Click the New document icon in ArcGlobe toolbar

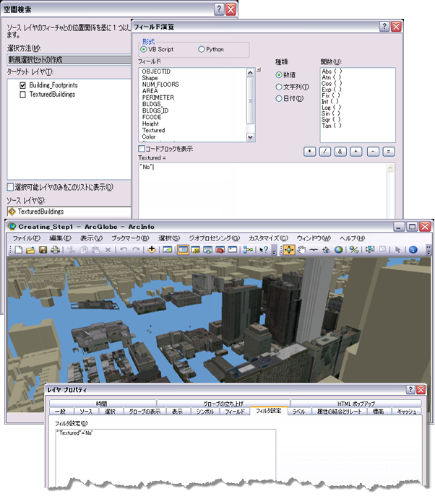click(x=19, y=250)
